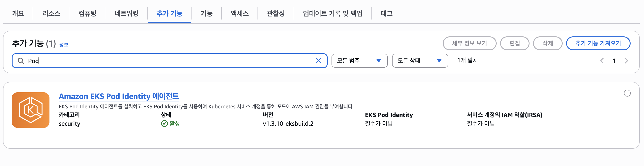Select the Pod Identity add-on radio button

click(627, 93)
